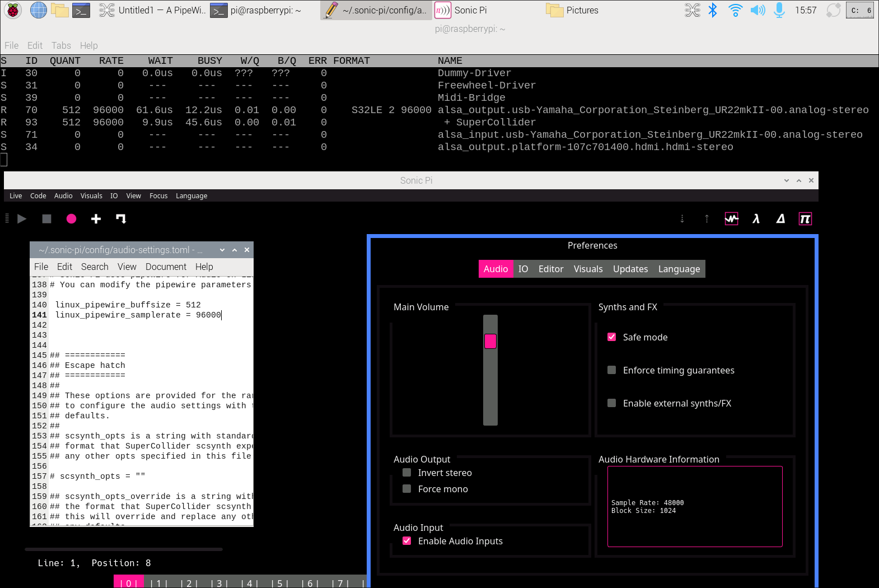Open the Tabs menu in the terminal
The width and height of the screenshot is (879, 588).
pos(61,45)
